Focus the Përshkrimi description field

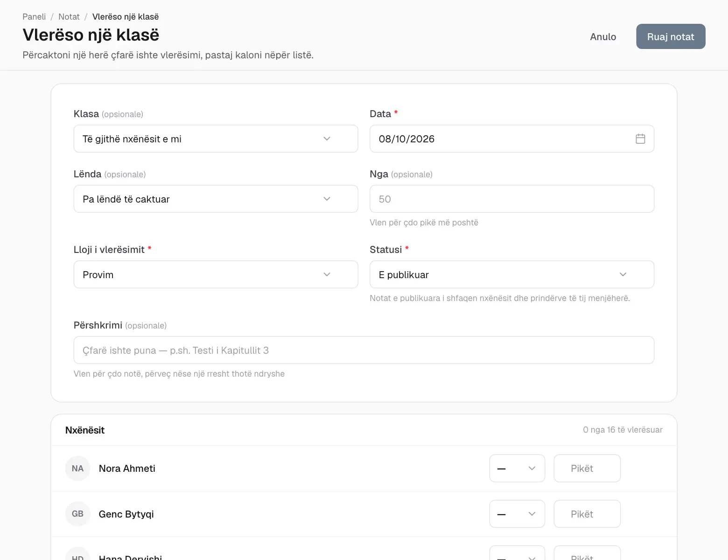coord(364,350)
